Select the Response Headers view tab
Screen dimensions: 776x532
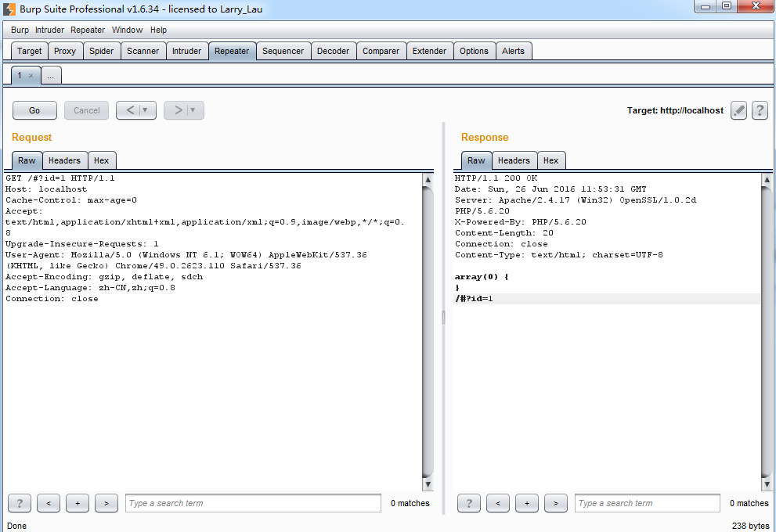point(514,160)
